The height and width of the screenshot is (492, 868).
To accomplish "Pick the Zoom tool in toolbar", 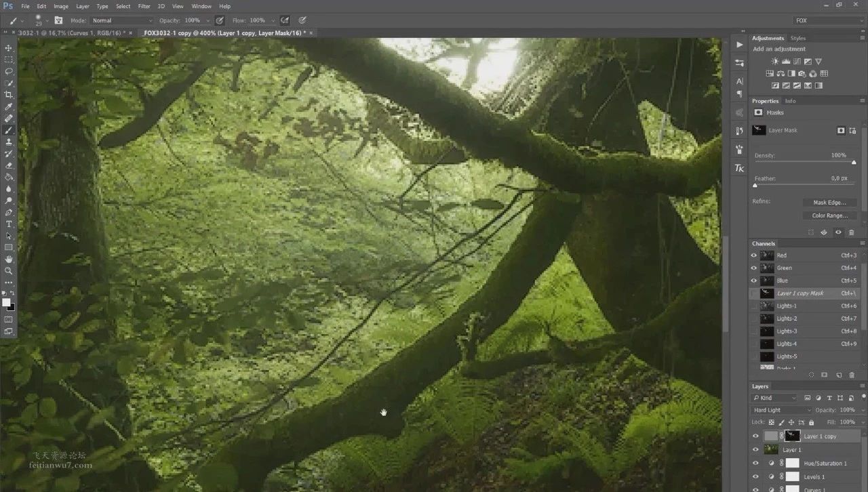I will click(9, 270).
